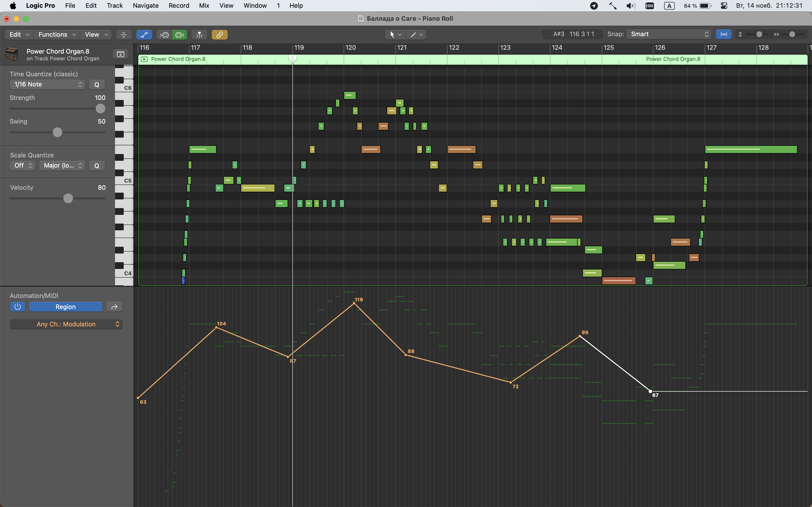
Task: Open the Functions menu in the piano roll
Action: [x=56, y=35]
